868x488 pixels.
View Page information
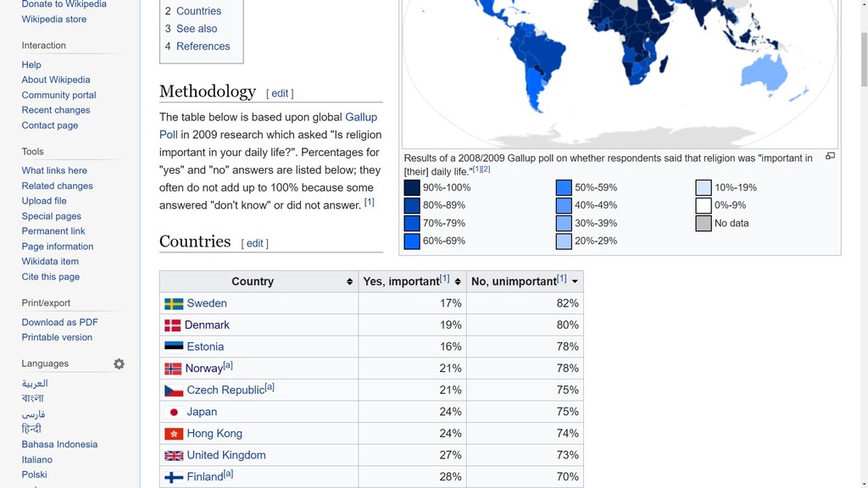click(x=58, y=247)
